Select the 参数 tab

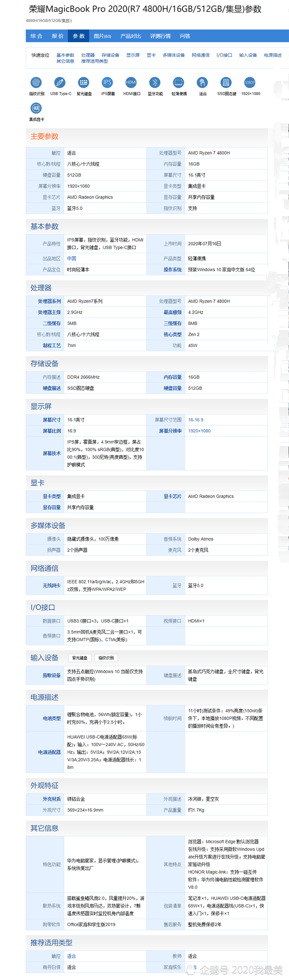coord(79,36)
